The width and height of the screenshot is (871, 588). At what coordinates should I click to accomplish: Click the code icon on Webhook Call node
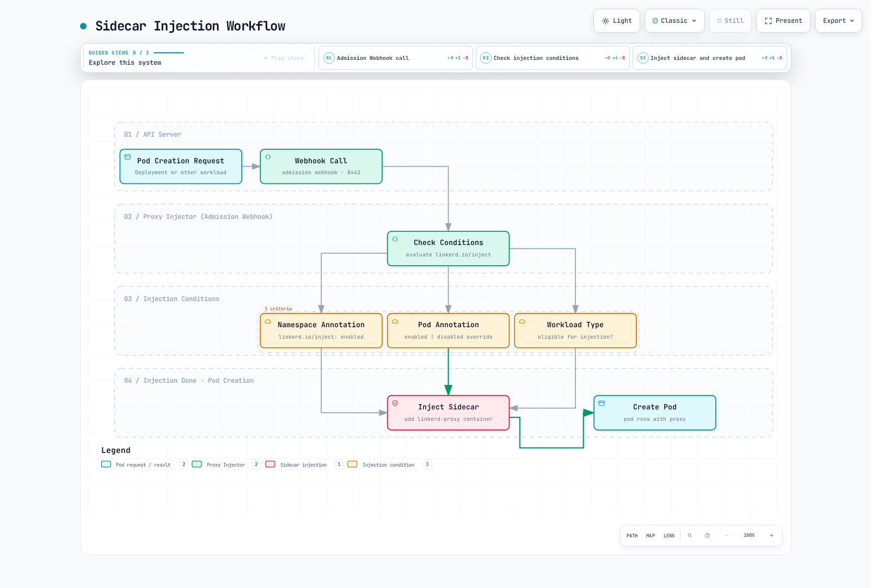coord(268,157)
